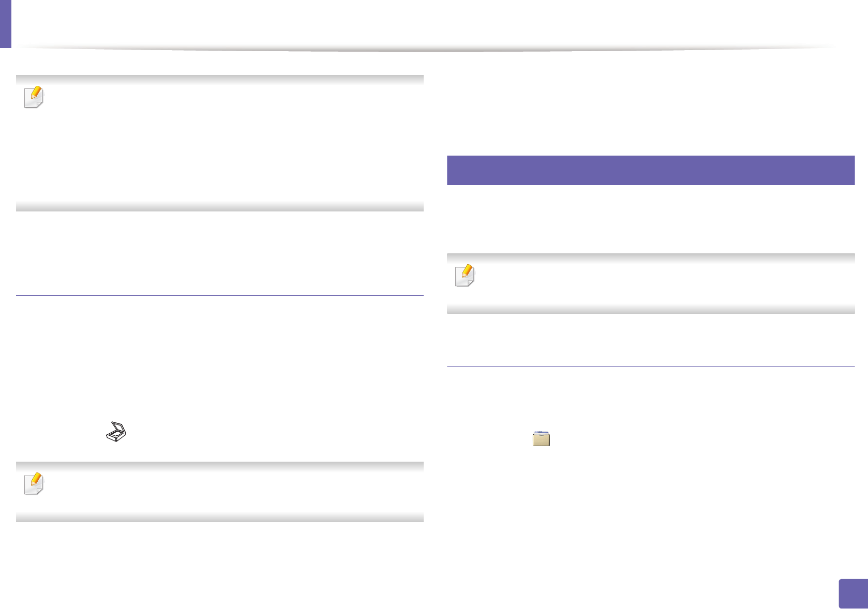Viewport: 868px width, 609px height.
Task: Click the wide purple section header bar
Action: tap(650, 170)
